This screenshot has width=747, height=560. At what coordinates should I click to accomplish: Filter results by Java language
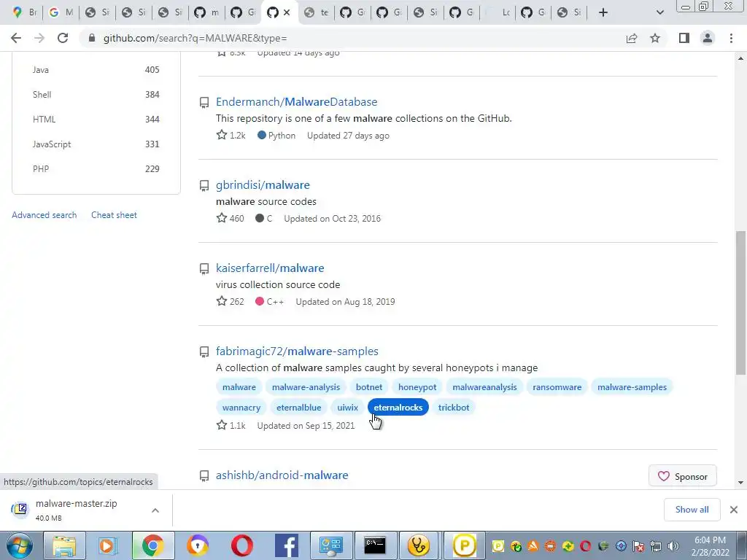(x=96, y=70)
